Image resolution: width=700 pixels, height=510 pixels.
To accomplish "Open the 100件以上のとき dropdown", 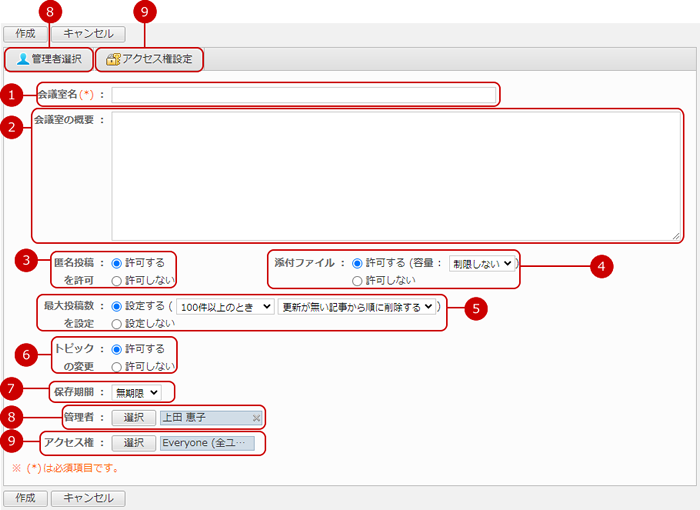I will tap(225, 307).
